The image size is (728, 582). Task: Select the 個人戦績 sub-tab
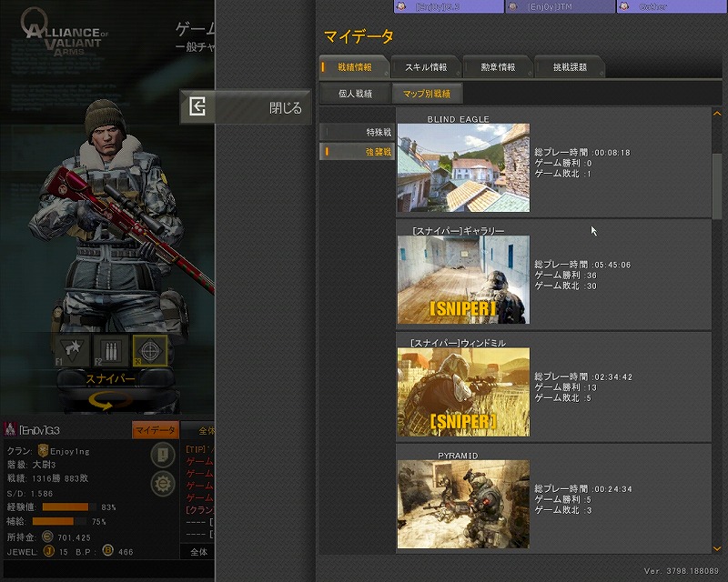[354, 94]
